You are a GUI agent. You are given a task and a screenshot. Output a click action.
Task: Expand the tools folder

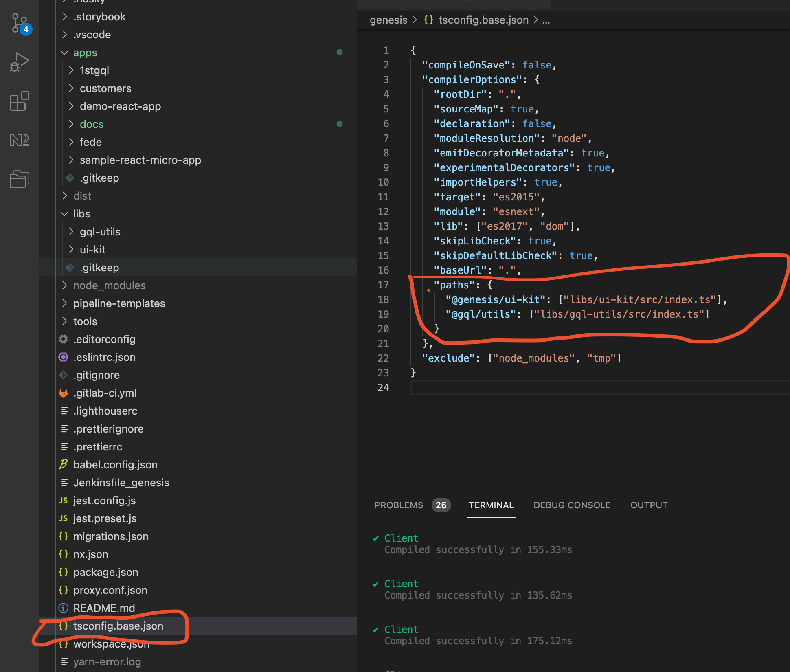(64, 321)
